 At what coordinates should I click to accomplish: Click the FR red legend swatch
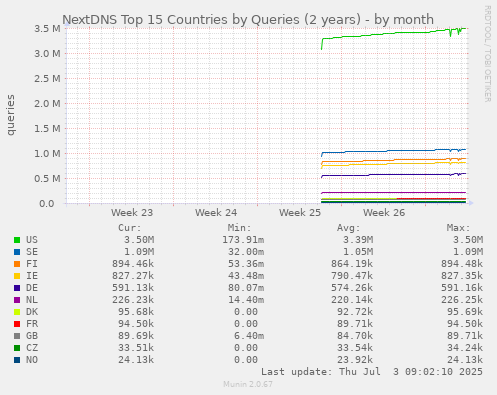tap(17, 324)
